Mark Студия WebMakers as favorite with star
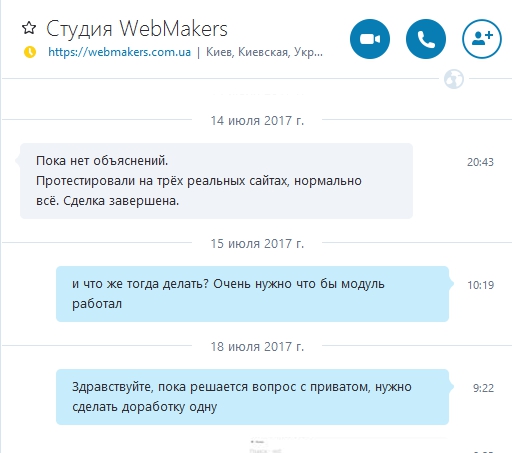This screenshot has height=453, width=512. click(x=29, y=28)
